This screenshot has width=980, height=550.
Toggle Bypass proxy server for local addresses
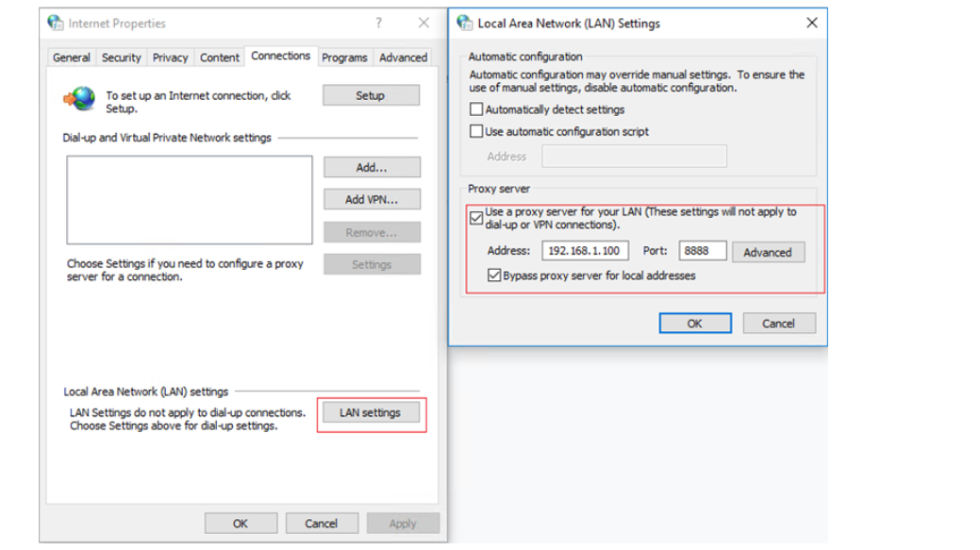[x=494, y=275]
